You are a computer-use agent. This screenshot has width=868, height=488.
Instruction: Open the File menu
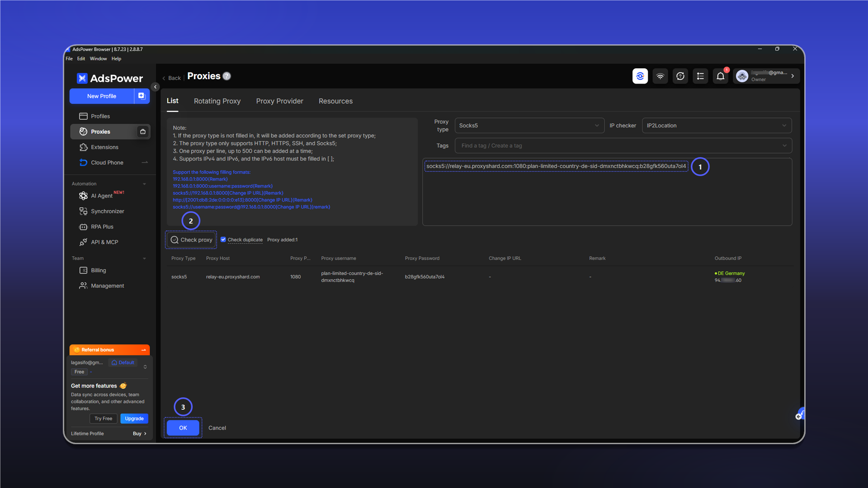pyautogui.click(x=69, y=59)
